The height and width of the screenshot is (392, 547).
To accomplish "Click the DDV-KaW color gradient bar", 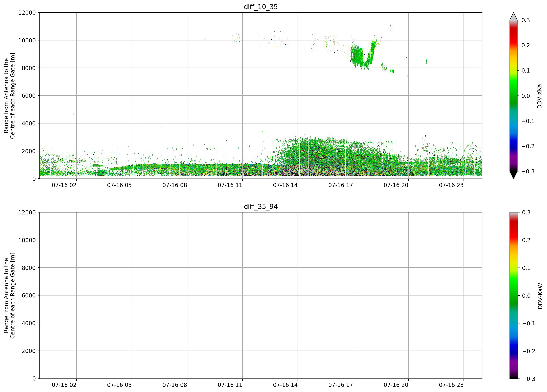I will pyautogui.click(x=513, y=295).
